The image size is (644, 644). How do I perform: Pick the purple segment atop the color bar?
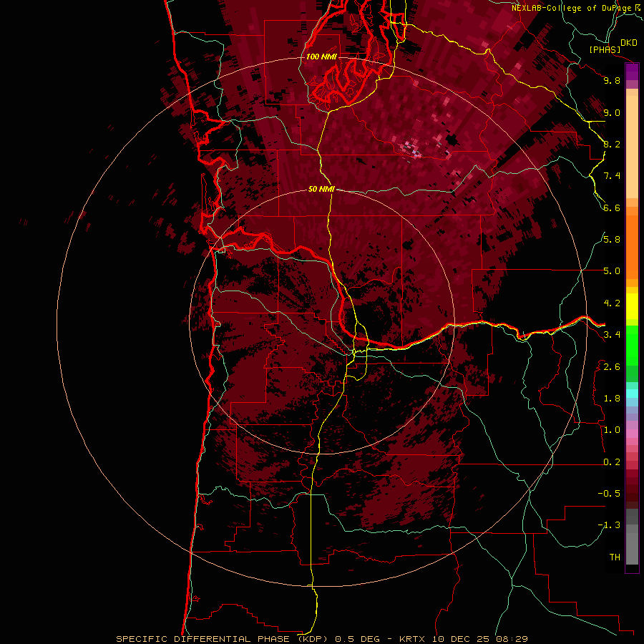(x=632, y=72)
